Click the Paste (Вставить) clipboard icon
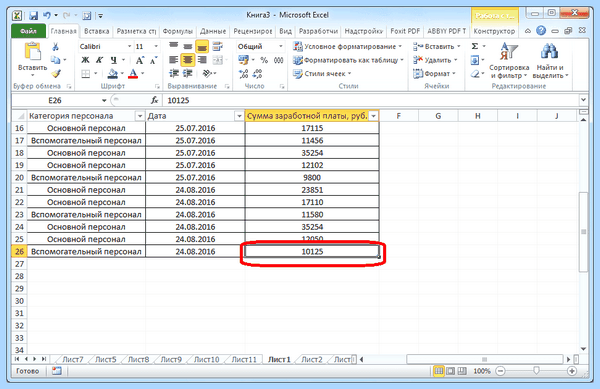The width and height of the screenshot is (600, 389). [x=32, y=52]
